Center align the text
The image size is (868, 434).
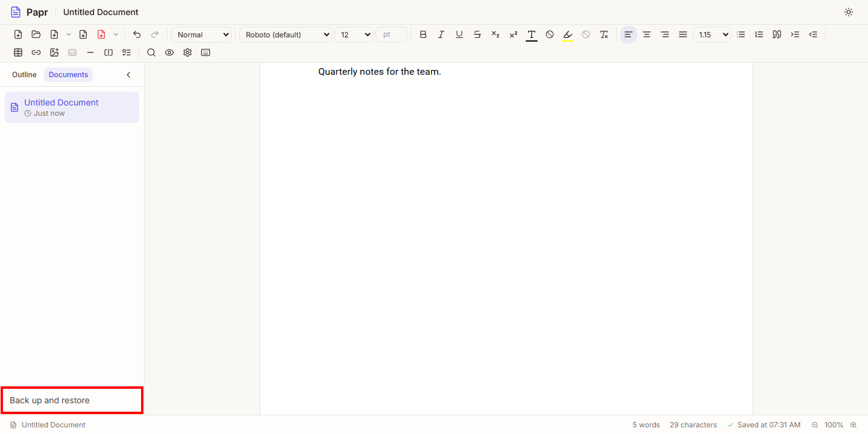click(x=647, y=34)
